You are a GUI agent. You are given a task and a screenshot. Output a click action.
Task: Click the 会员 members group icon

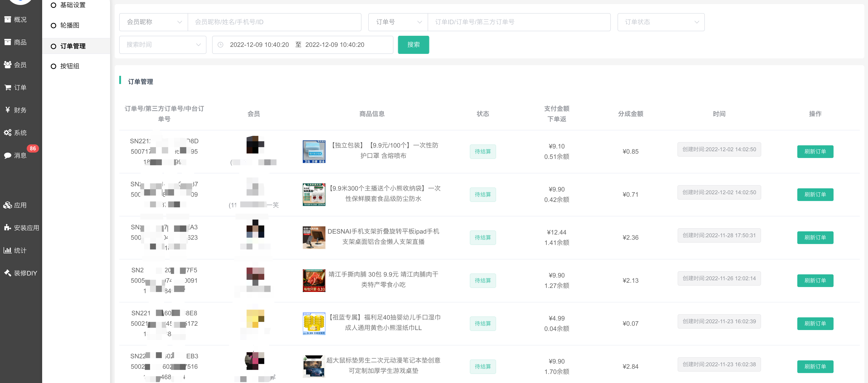[x=7, y=65]
